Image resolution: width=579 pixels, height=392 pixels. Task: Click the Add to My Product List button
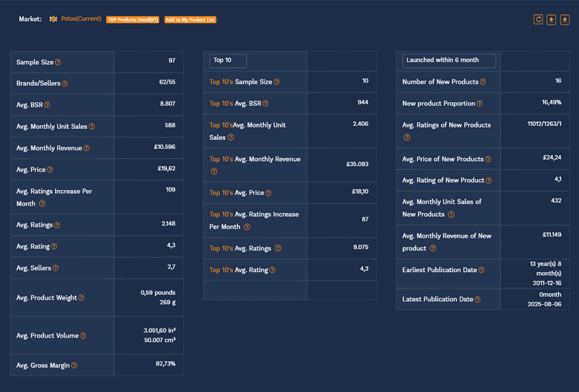coord(190,19)
